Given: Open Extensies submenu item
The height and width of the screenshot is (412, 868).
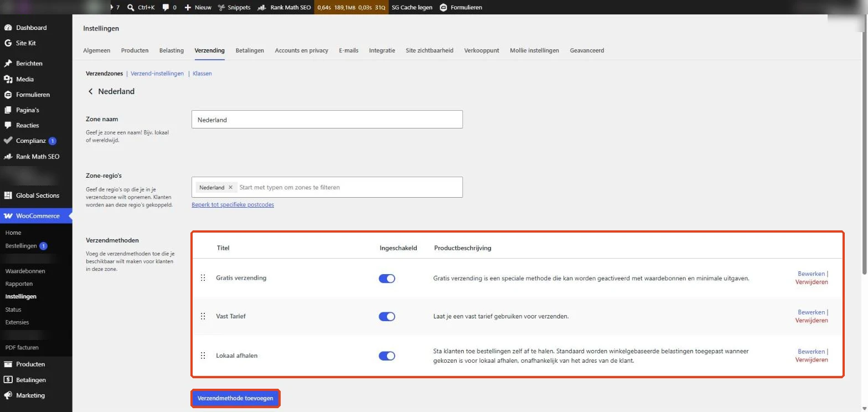Looking at the screenshot, I should point(17,322).
